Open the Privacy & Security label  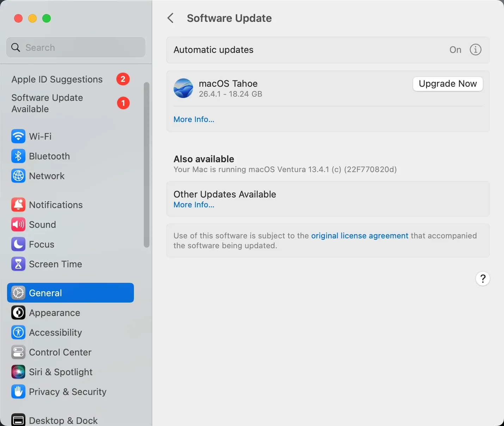point(68,392)
